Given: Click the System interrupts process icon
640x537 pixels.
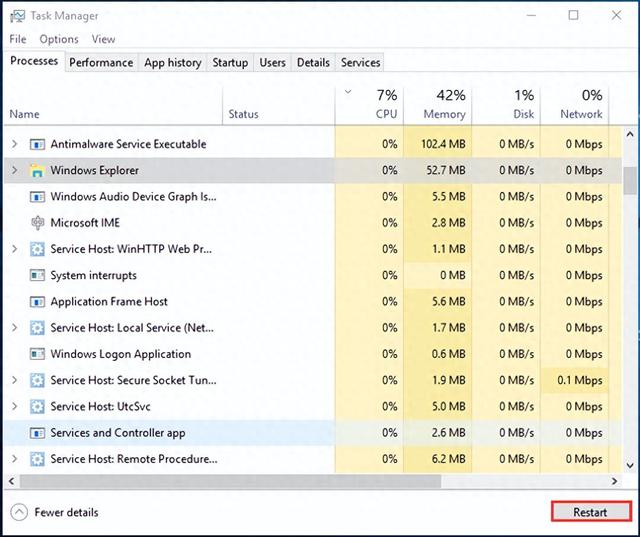Looking at the screenshot, I should pos(37,275).
